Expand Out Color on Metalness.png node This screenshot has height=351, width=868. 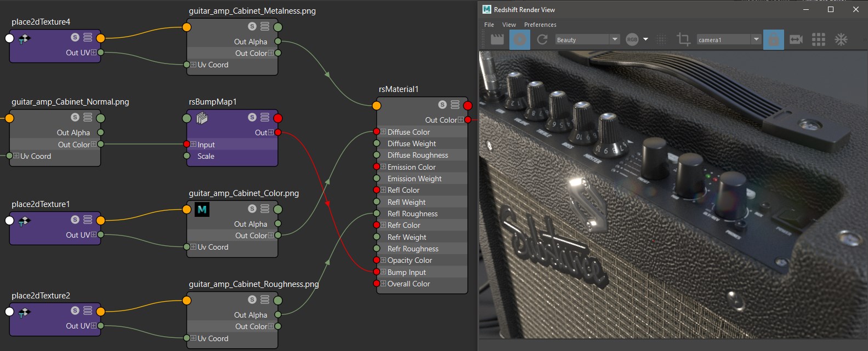(271, 53)
